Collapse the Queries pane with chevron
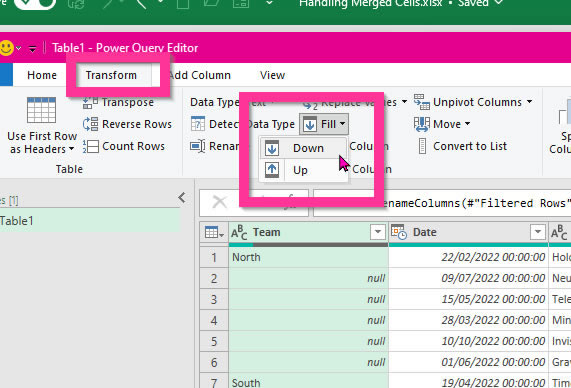 182,198
